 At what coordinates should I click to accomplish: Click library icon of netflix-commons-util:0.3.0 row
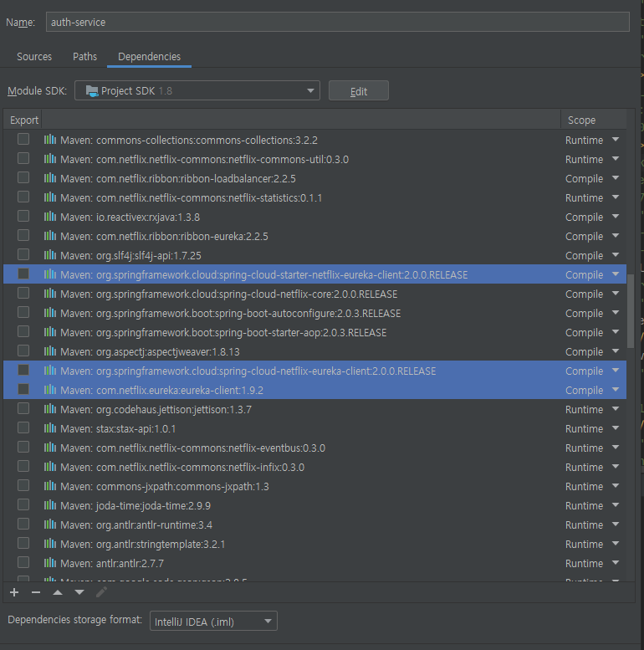click(50, 159)
